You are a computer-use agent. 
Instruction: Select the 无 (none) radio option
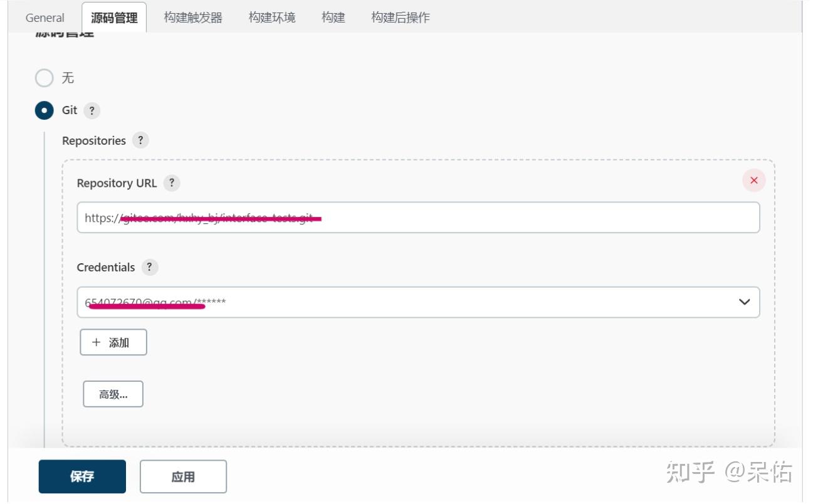[x=45, y=78]
